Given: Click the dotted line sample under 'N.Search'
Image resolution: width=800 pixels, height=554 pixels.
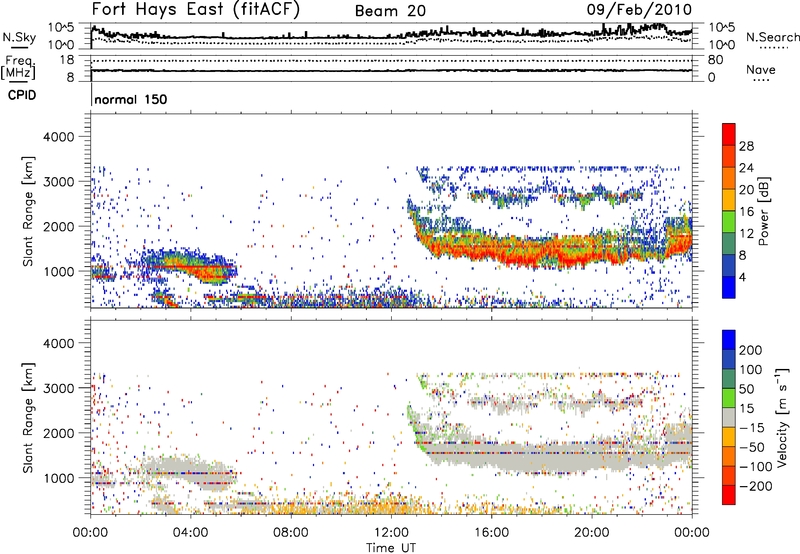Looking at the screenshot, I should (x=773, y=48).
